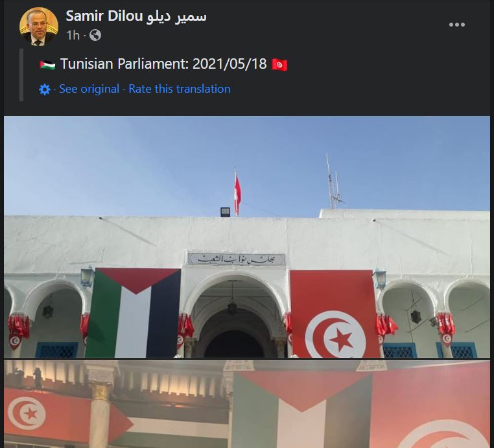Click the large Tunisian flag banner in photo
The image size is (494, 448).
335,314
